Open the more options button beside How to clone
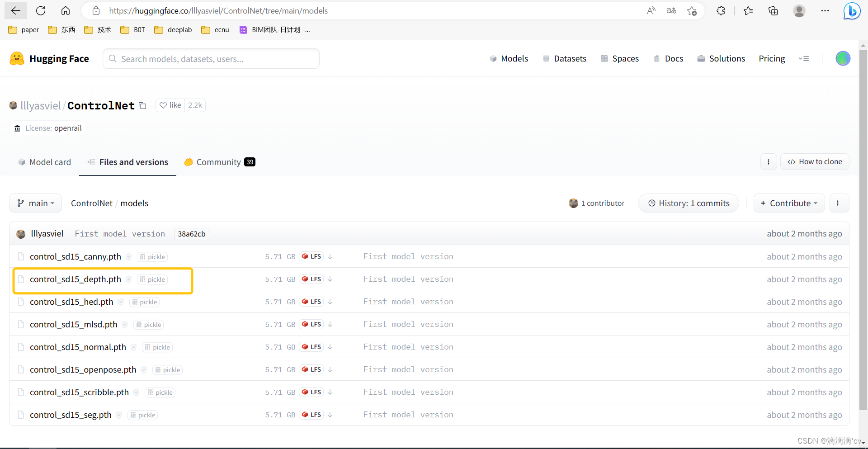This screenshot has height=449, width=868. [769, 162]
